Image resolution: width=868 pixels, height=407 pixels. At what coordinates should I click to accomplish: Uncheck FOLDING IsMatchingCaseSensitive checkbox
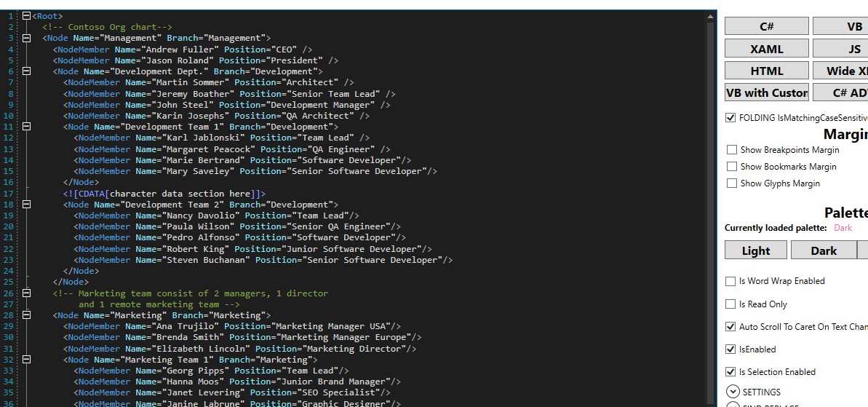[x=730, y=117]
